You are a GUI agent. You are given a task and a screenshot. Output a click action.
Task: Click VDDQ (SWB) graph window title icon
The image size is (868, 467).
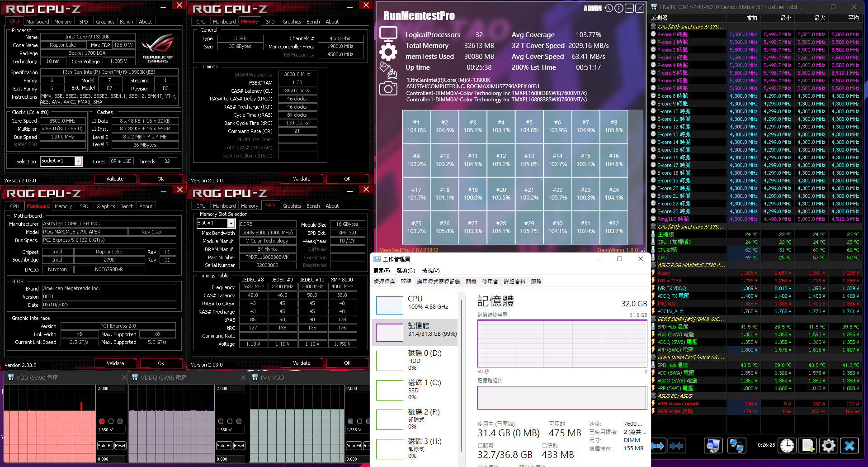coord(135,377)
